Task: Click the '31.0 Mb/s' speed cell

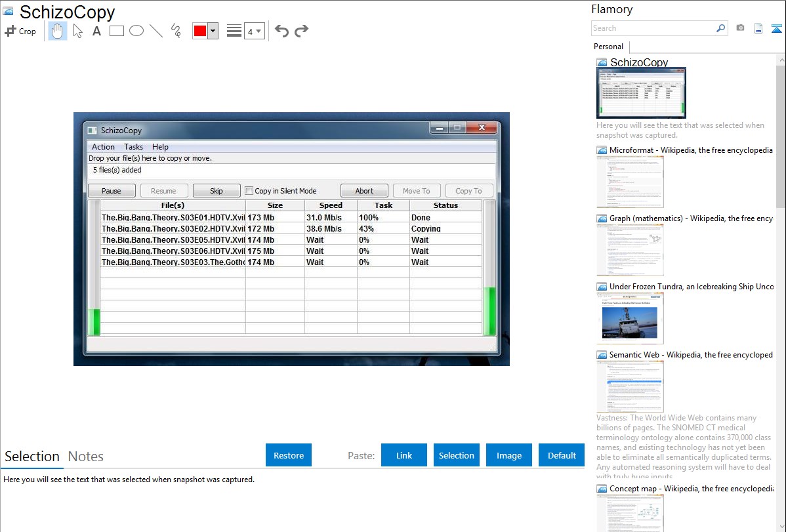Action: pos(331,218)
